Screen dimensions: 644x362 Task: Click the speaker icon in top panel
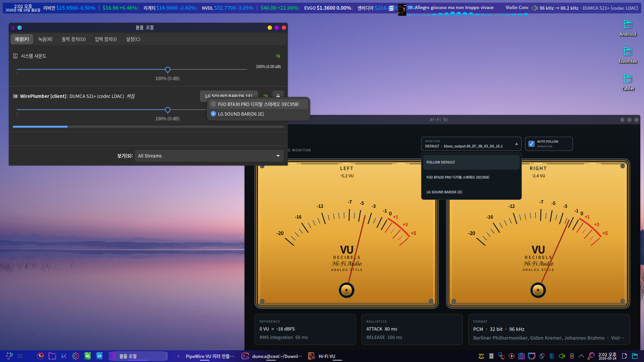[x=535, y=8]
